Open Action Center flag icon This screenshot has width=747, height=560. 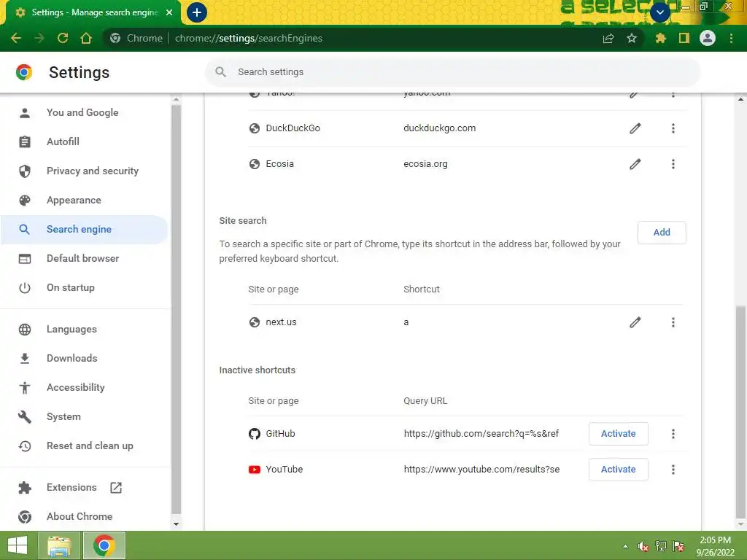[678, 546]
